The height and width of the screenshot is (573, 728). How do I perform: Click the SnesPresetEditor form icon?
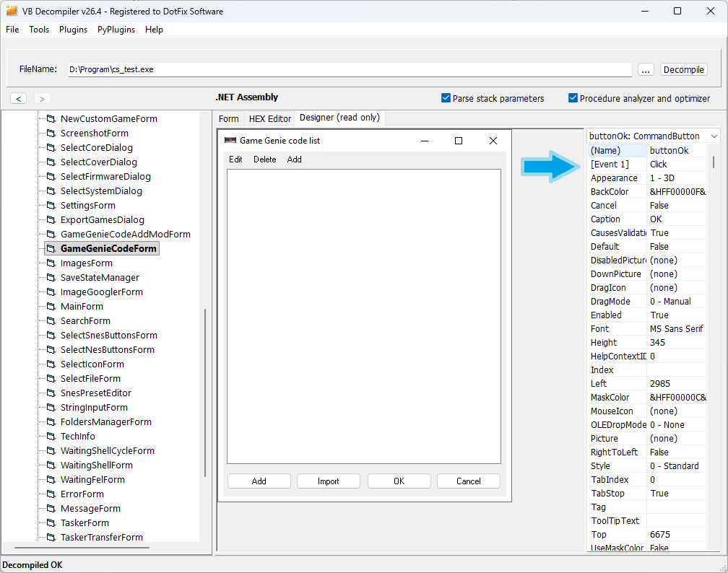pyautogui.click(x=51, y=393)
